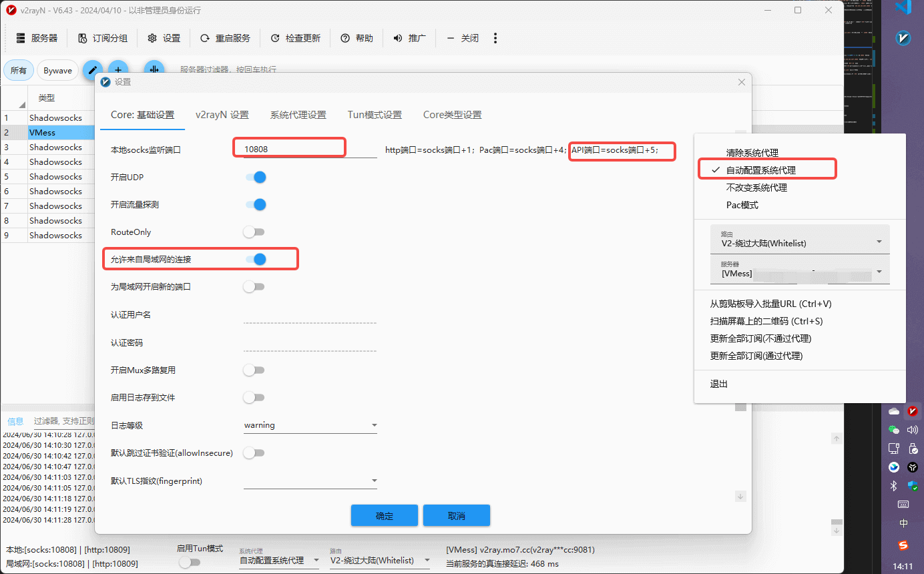This screenshot has width=924, height=574.
Task: Click the 设置 gear toolbar item
Action: coord(164,38)
